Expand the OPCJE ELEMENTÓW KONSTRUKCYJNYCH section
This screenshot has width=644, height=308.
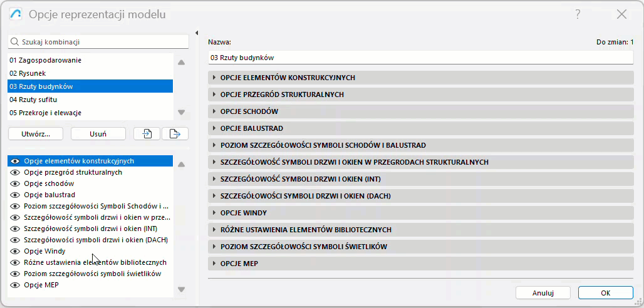click(x=421, y=78)
